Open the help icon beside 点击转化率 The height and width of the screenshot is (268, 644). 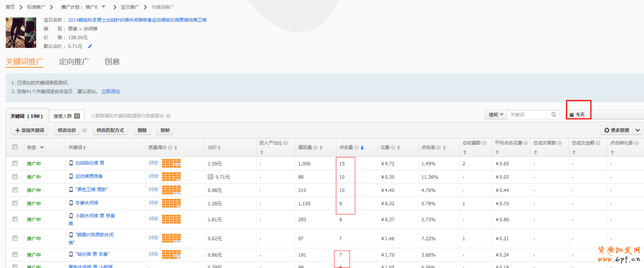tap(636, 143)
